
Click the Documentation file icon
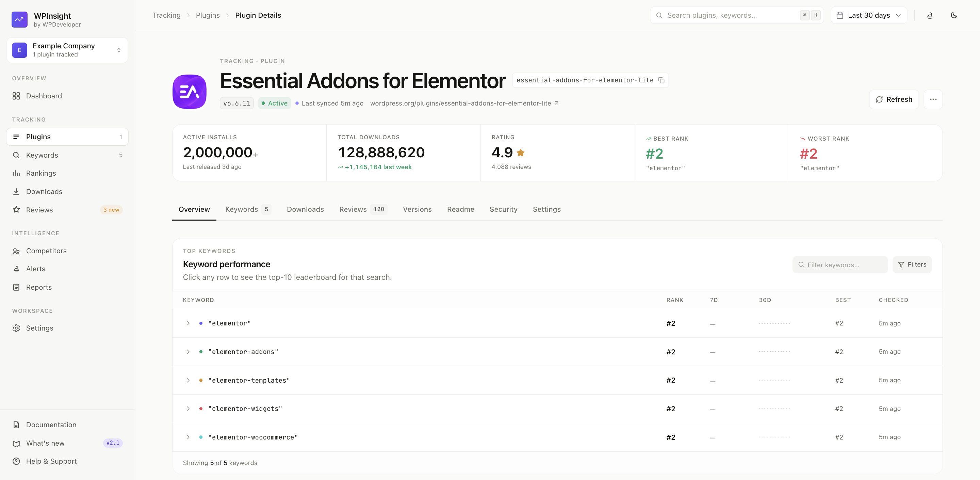(x=16, y=425)
